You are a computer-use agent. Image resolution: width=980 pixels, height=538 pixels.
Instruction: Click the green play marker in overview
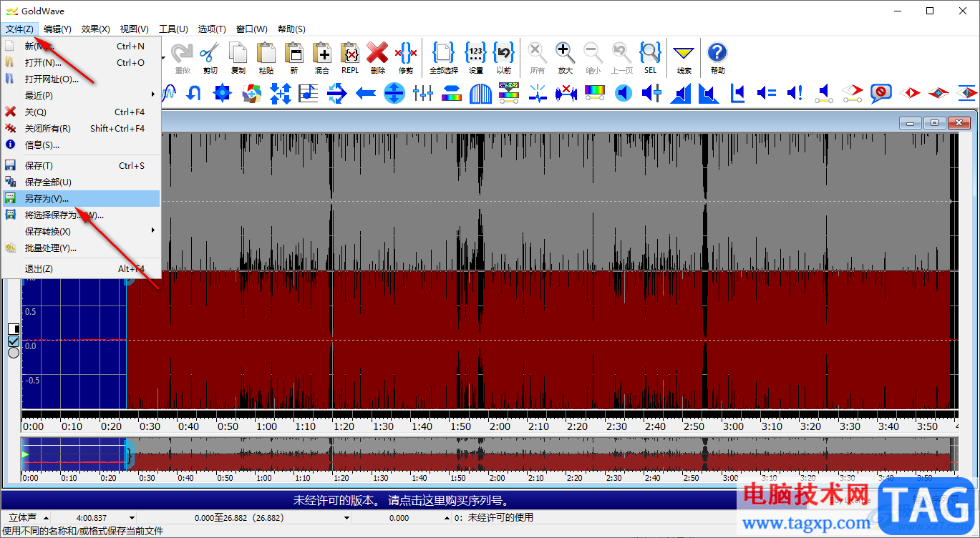[26, 454]
